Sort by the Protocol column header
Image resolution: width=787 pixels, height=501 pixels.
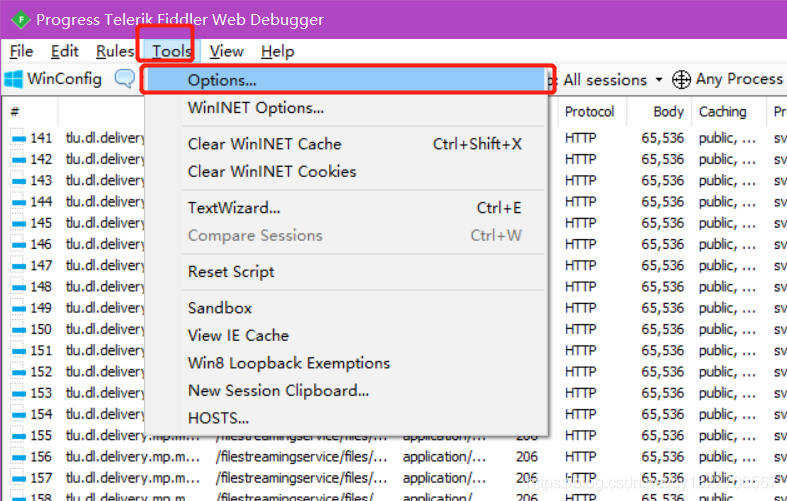[x=589, y=111]
